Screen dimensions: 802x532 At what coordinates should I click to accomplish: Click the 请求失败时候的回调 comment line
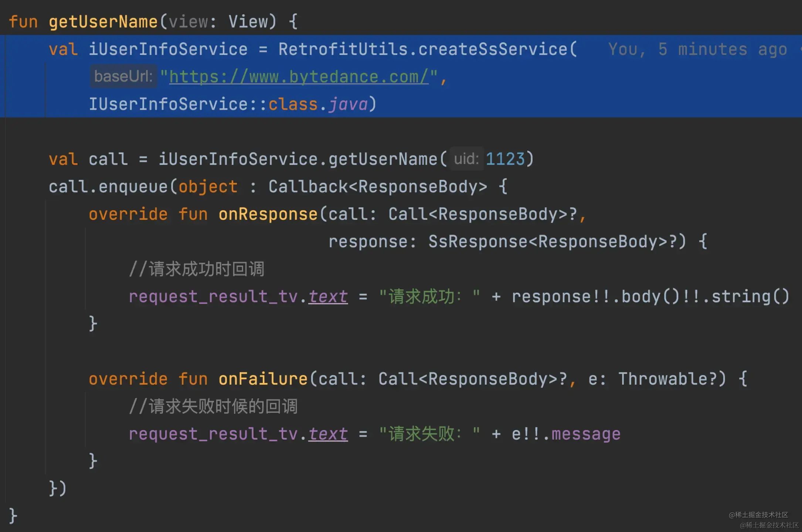pos(213,406)
